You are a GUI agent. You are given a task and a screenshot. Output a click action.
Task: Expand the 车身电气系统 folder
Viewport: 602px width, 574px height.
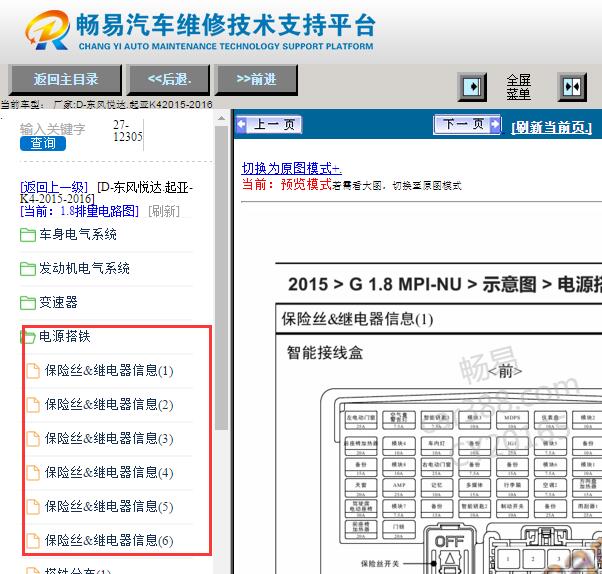(x=78, y=234)
